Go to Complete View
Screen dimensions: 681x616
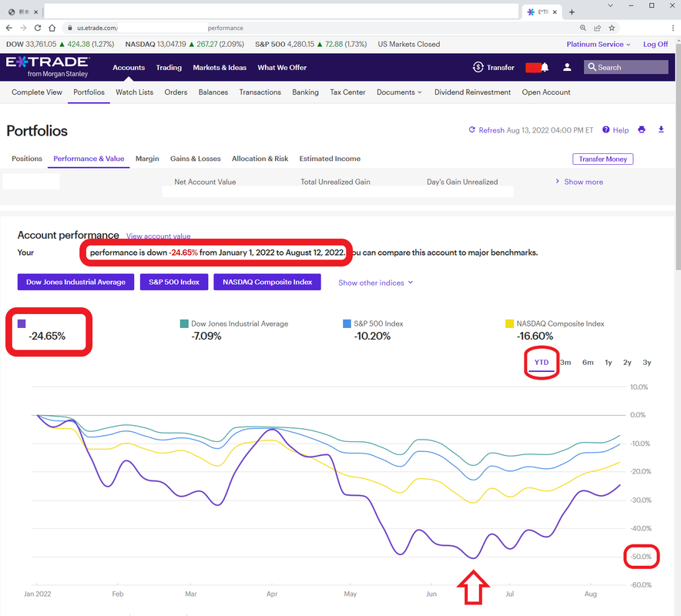pos(37,92)
